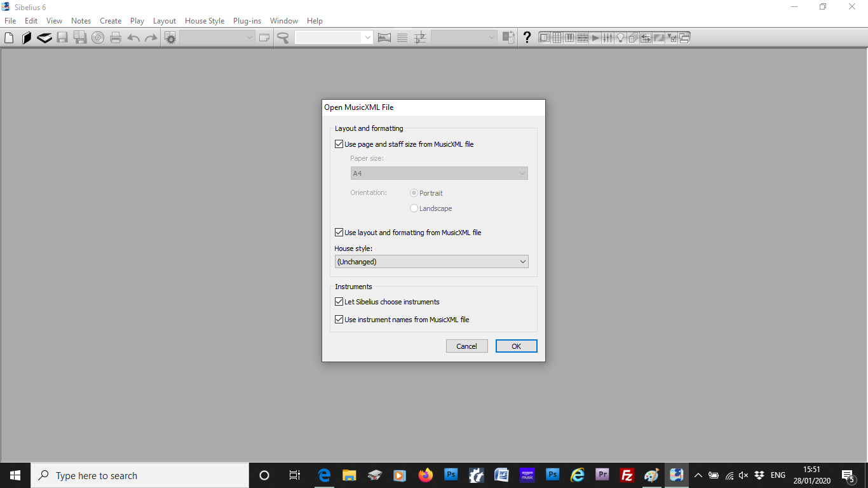The image size is (868, 488).
Task: Click the Scan toolbar icon
Action: pyautogui.click(x=44, y=37)
